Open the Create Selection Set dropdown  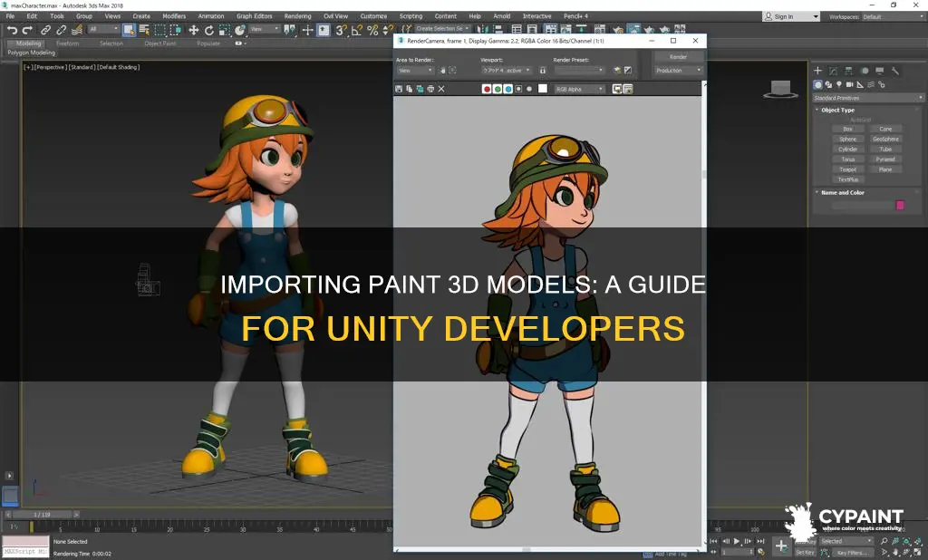(x=442, y=28)
